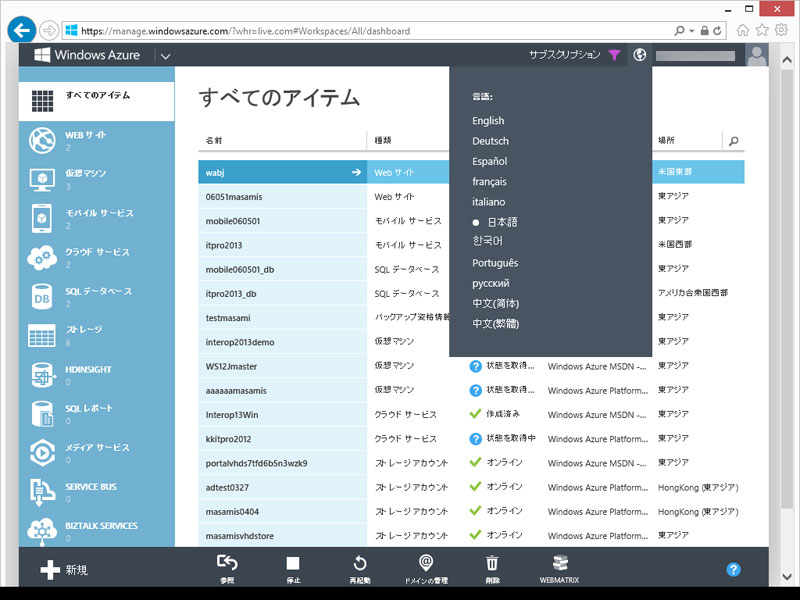800x600 pixels.
Task: Click the browser refresh icon
Action: pyautogui.click(x=717, y=31)
